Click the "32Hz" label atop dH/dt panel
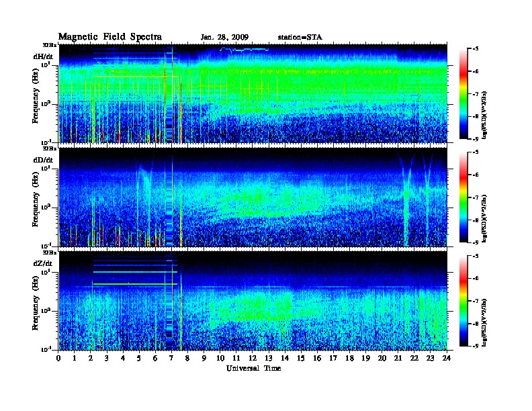 (50, 45)
